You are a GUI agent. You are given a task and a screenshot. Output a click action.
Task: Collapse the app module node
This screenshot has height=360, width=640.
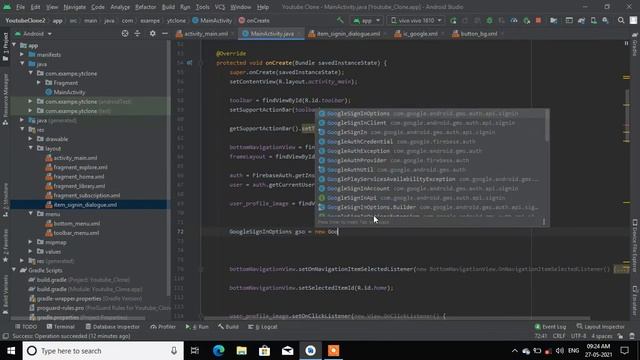pyautogui.click(x=14, y=45)
